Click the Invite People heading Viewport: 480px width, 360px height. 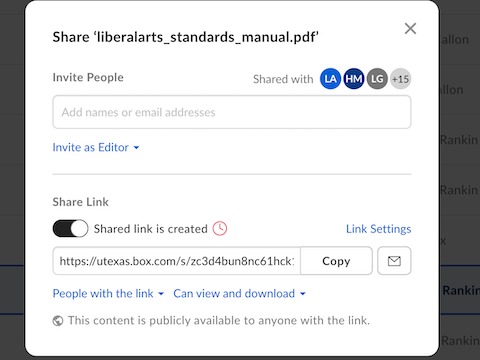coord(88,77)
